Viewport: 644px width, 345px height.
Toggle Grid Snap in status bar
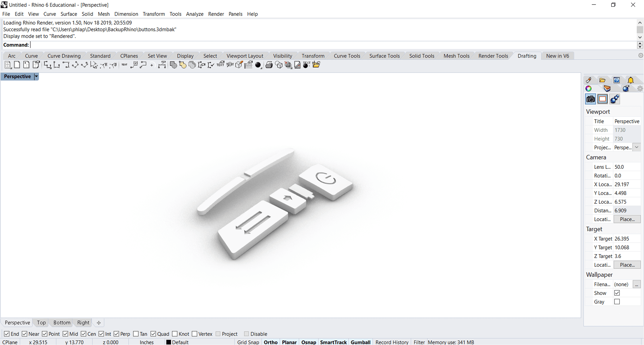pyautogui.click(x=248, y=342)
